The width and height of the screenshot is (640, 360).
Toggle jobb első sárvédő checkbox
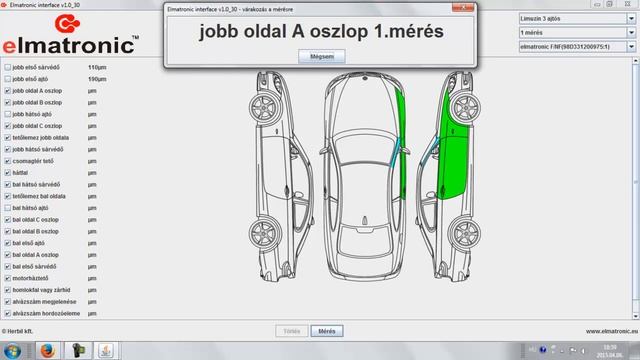[7, 67]
